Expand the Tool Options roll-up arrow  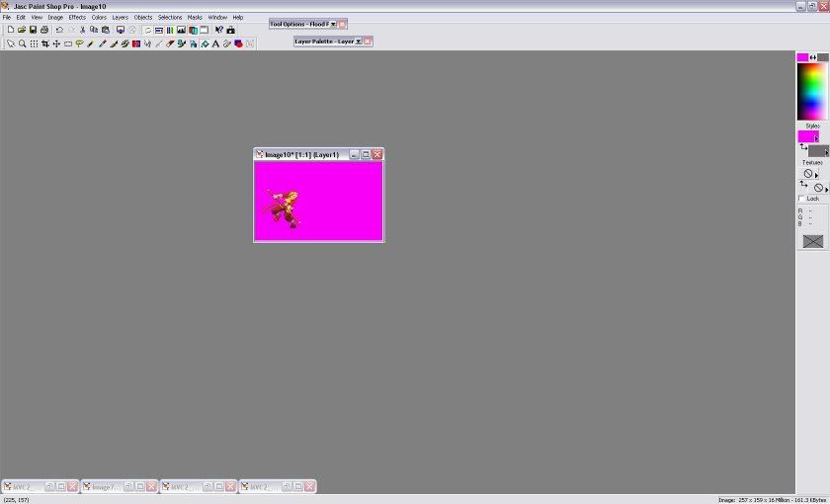[x=334, y=25]
